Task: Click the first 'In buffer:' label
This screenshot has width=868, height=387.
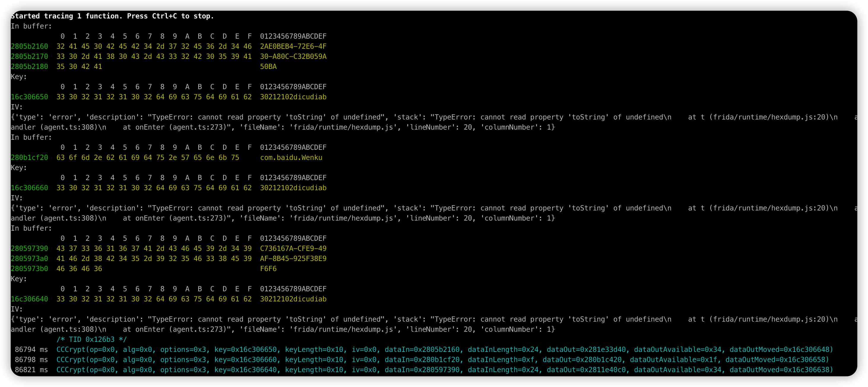Action: 31,26
